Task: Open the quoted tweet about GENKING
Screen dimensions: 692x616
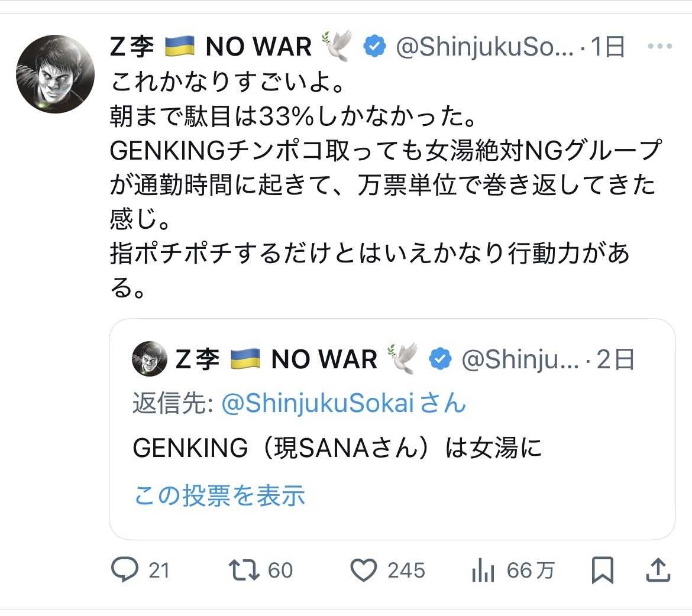Action: (337, 449)
